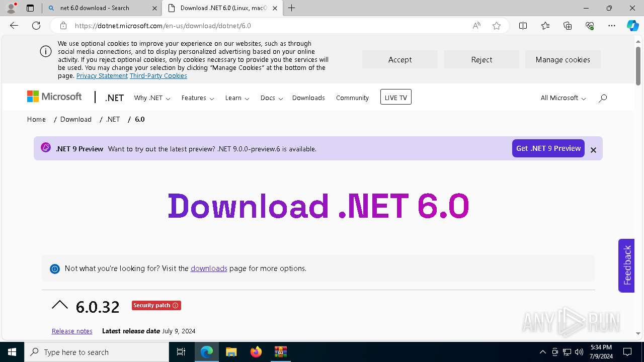Expand the All Microsoft dropdown

tap(563, 98)
